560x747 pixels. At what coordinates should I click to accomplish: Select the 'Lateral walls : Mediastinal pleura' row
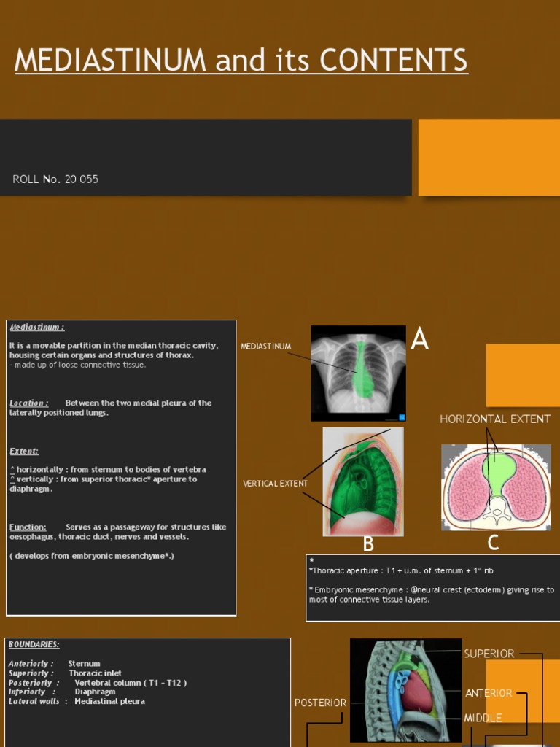click(77, 701)
